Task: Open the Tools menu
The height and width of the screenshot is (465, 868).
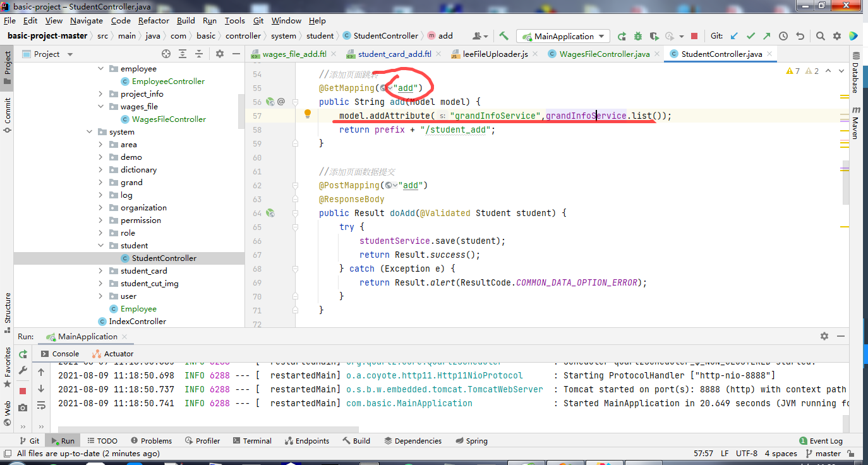Action: click(x=234, y=20)
